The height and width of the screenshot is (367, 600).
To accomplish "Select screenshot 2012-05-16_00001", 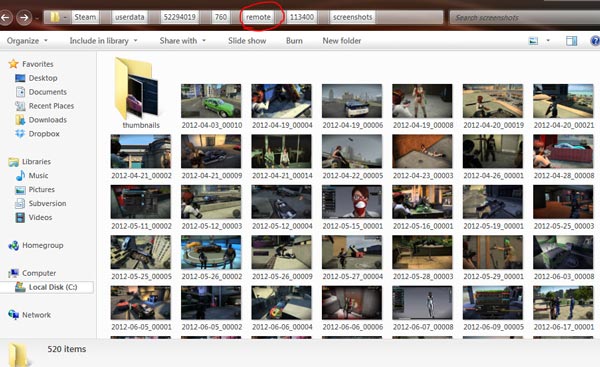I will click(422, 207).
